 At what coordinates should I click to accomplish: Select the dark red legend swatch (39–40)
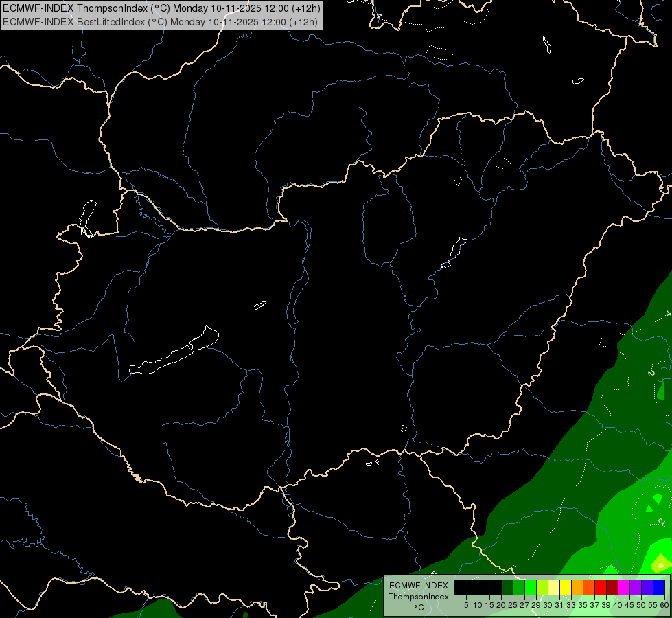pyautogui.click(x=612, y=587)
